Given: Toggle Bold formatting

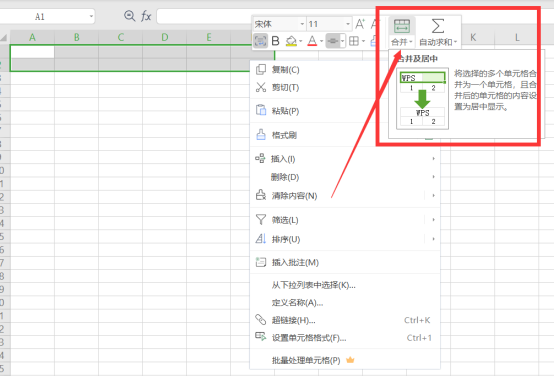Looking at the screenshot, I should [276, 41].
